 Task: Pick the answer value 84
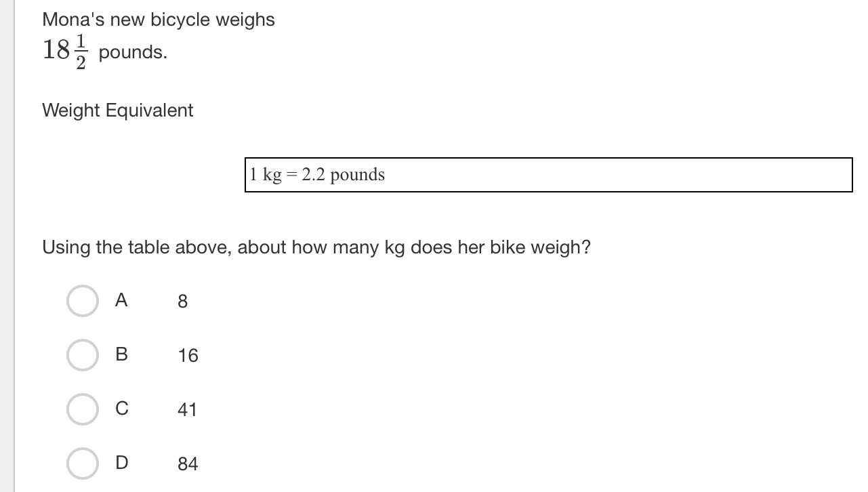[188, 464]
